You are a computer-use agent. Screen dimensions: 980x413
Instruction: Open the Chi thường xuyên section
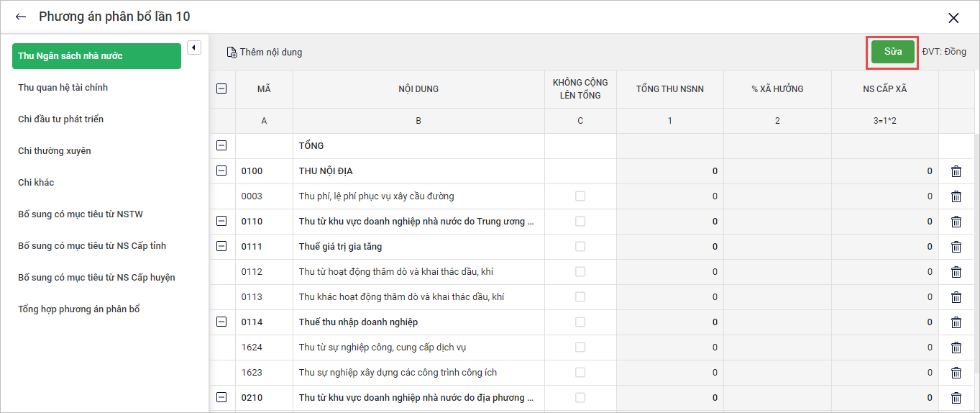pyautogui.click(x=55, y=151)
